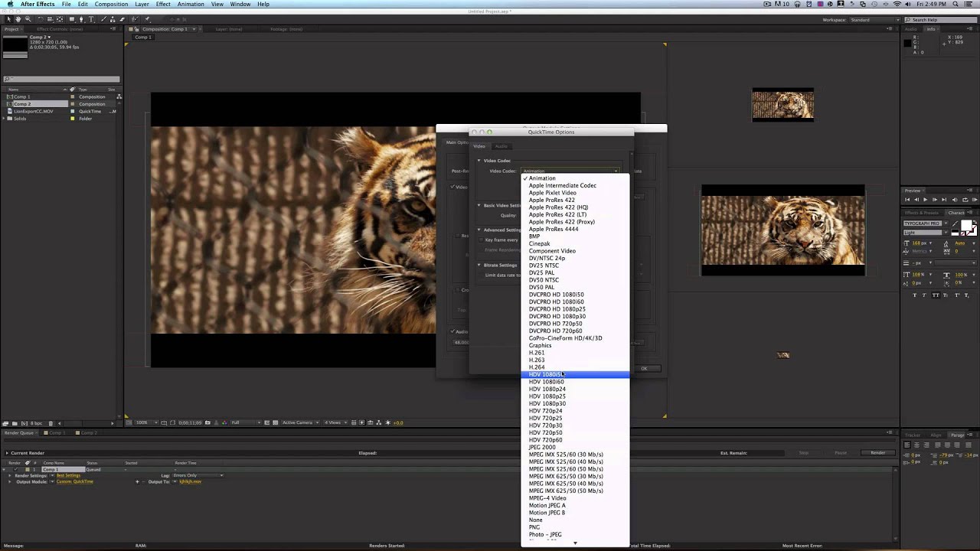
Task: Click the add output module plus button
Action: tap(137, 481)
